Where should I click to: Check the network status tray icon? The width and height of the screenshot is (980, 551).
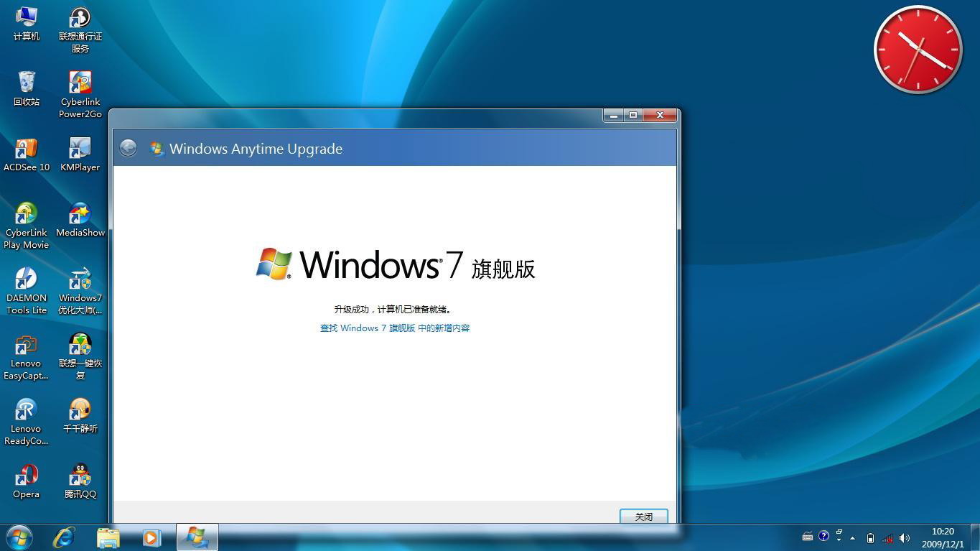[889, 538]
